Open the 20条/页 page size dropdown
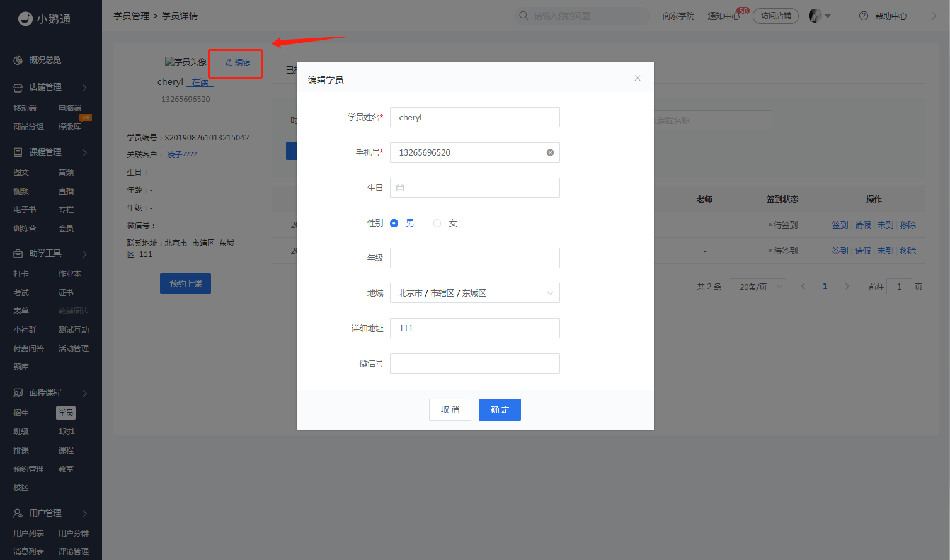Screen dimensions: 950x560 click(758, 287)
